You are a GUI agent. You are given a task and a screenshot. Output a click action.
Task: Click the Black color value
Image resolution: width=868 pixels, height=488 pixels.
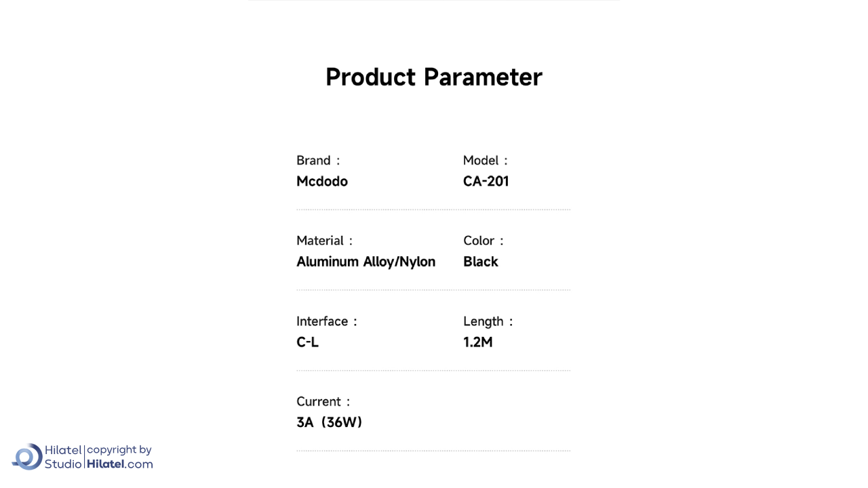point(481,262)
